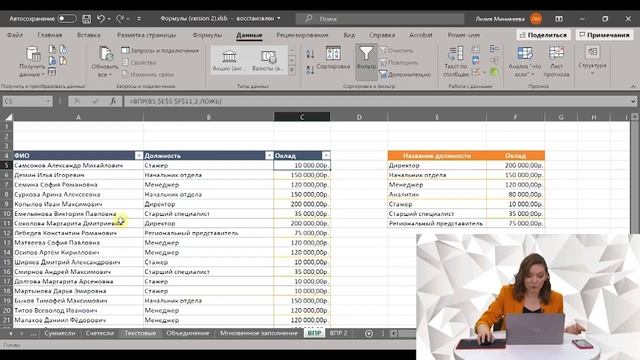Image resolution: width=640 pixels, height=360 pixels.
Task: Select the Акции stocks data type
Action: 229,60
